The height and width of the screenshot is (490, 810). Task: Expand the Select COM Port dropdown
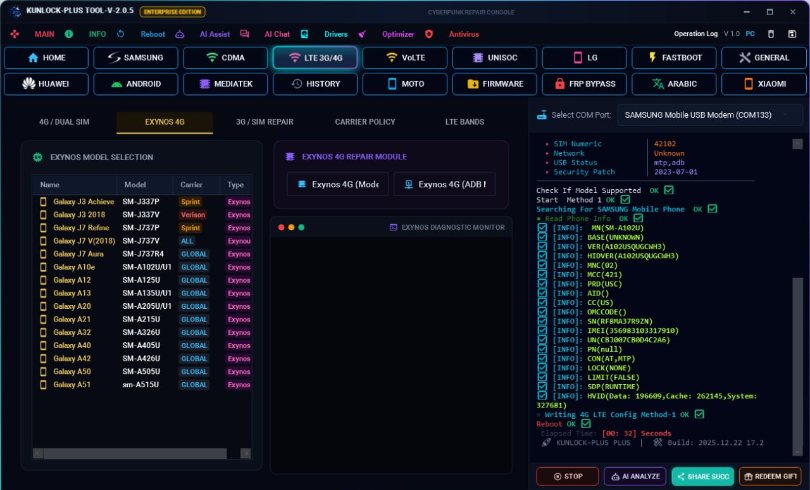(x=710, y=115)
